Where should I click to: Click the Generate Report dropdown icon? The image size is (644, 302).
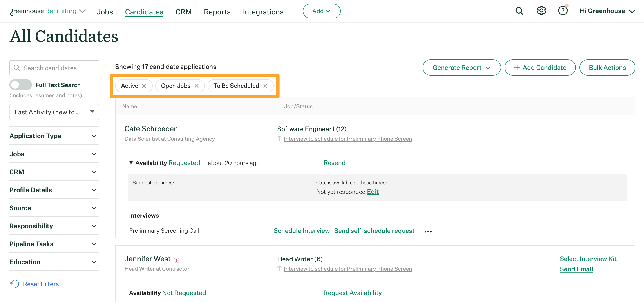coord(489,67)
